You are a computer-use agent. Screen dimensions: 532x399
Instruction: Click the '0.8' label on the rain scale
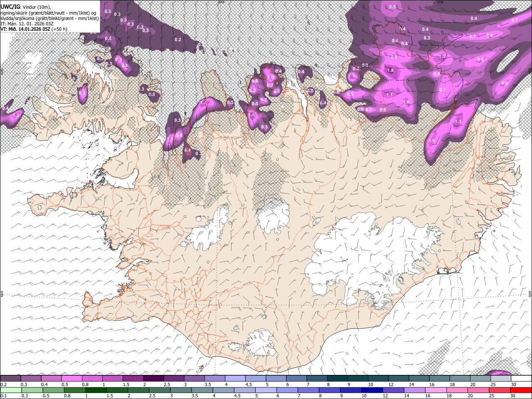tap(67, 396)
